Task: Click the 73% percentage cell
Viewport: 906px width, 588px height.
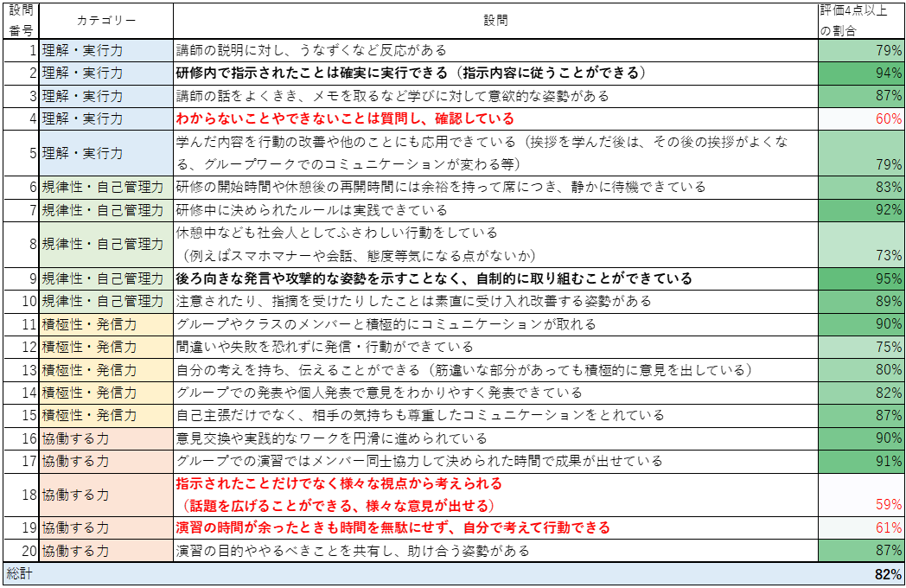Action: 861,244
